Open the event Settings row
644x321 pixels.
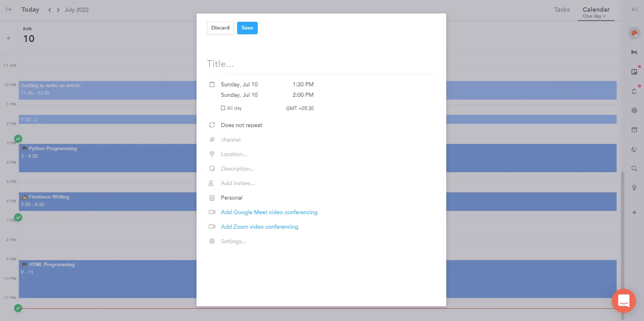233,241
